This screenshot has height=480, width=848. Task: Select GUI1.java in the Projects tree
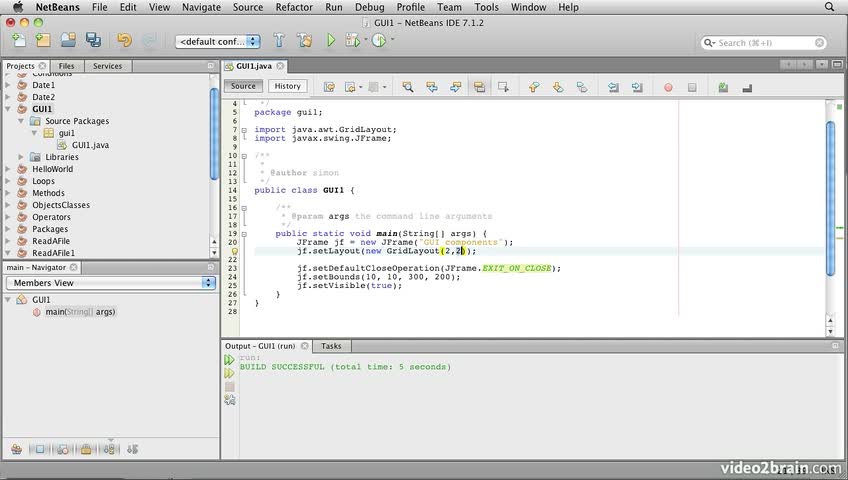coord(90,145)
